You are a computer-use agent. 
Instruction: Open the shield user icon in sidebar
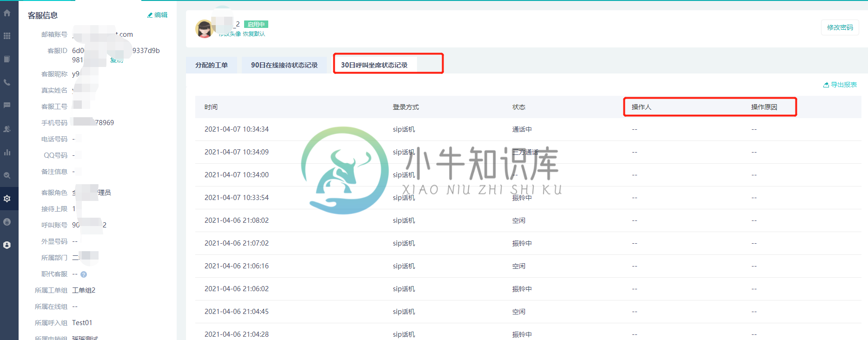pyautogui.click(x=7, y=245)
